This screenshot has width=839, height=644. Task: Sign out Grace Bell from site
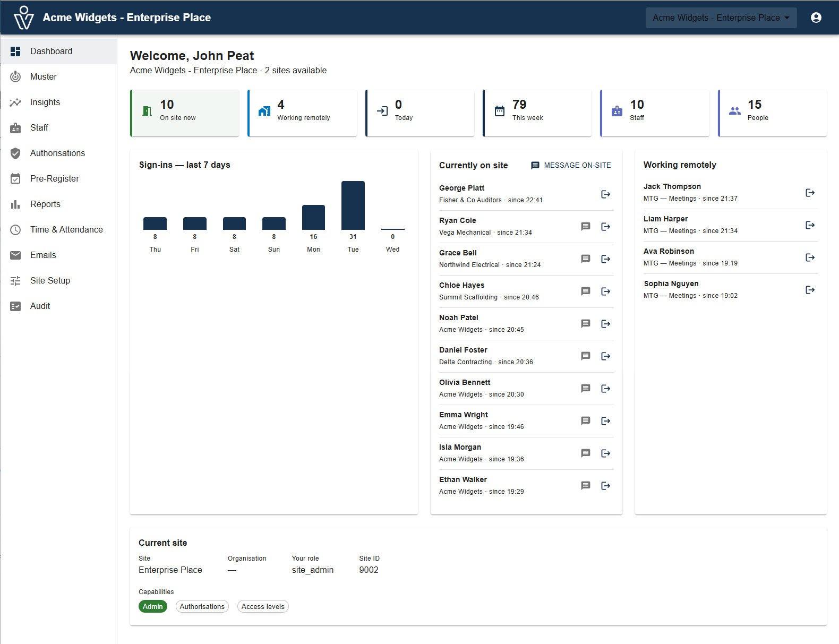coord(606,259)
